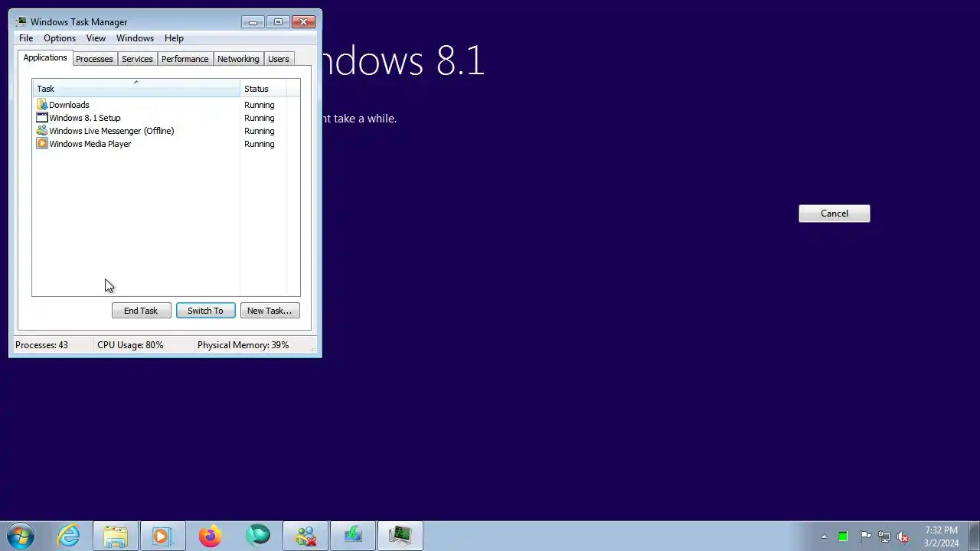This screenshot has width=980, height=551.
Task: Click the green Task Manager CPU tray icon
Action: coord(843,536)
